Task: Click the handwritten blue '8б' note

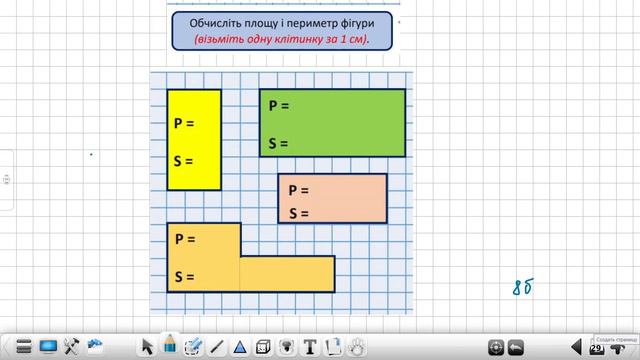Action: (x=523, y=287)
